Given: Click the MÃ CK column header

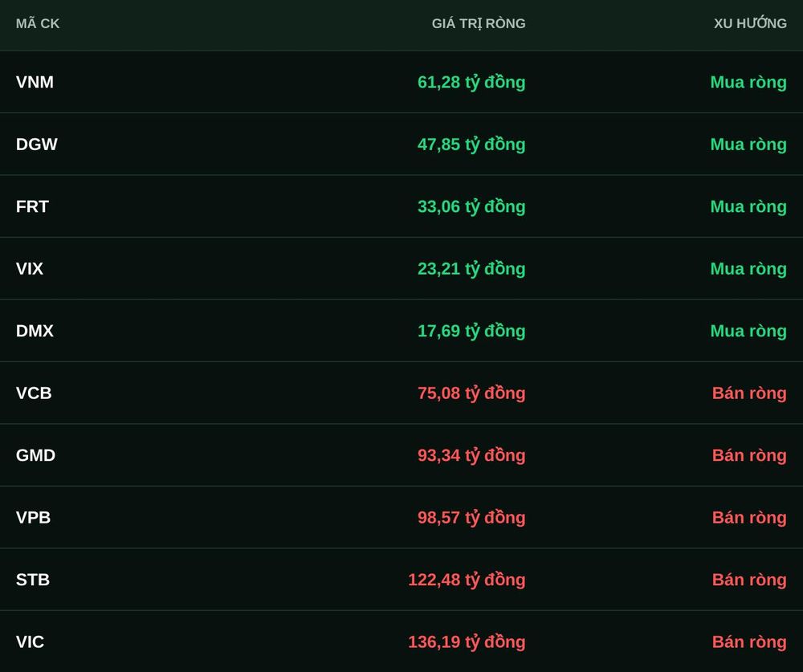Looking at the screenshot, I should [38, 23].
